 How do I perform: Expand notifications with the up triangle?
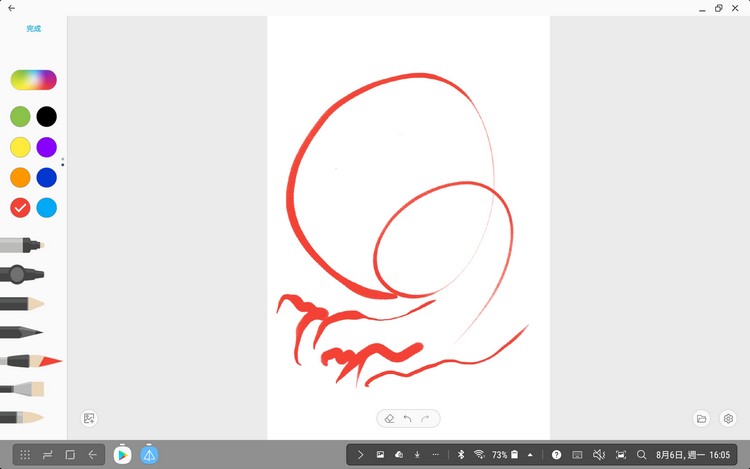[530, 455]
